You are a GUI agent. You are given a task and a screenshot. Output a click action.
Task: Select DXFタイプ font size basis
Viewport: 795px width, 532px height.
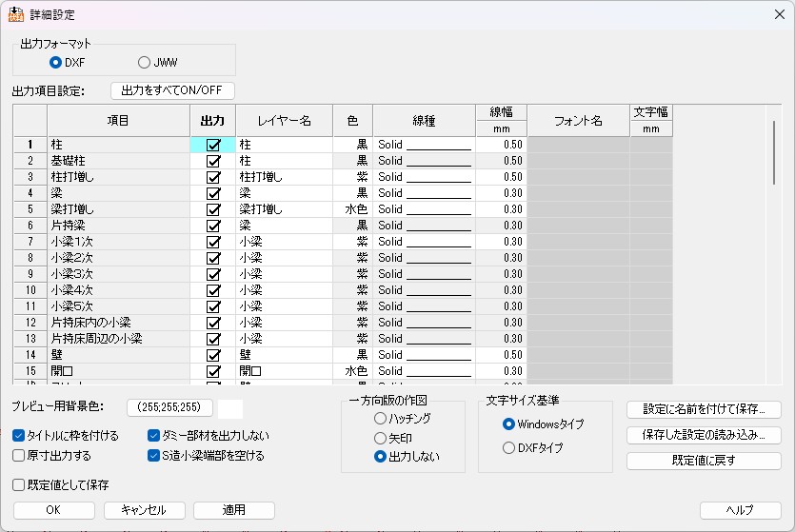(x=509, y=448)
